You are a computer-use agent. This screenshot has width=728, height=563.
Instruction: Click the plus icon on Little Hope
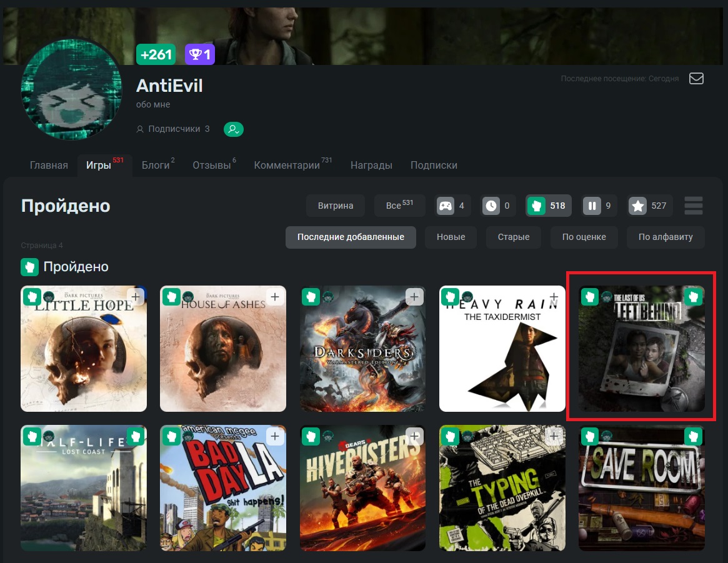[x=136, y=297]
